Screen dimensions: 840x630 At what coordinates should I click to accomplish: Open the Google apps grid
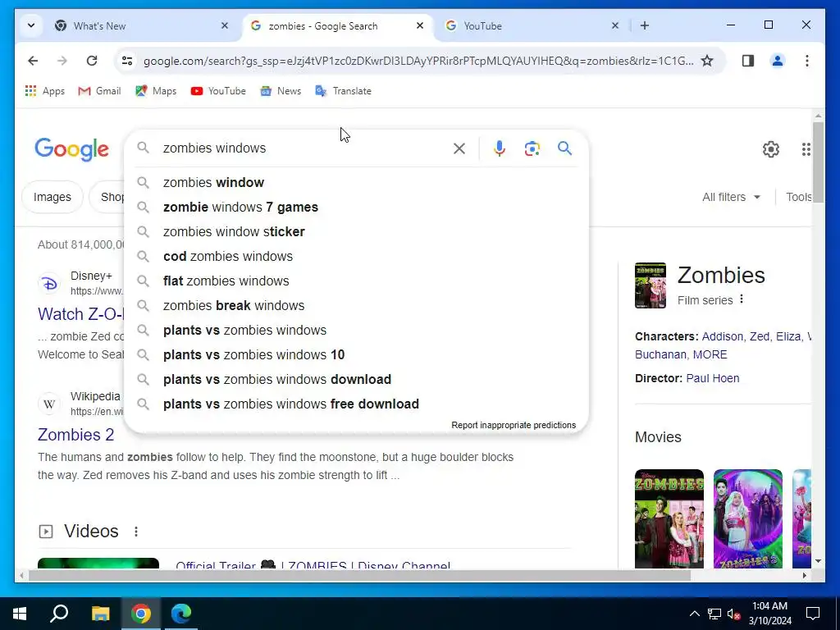point(806,149)
